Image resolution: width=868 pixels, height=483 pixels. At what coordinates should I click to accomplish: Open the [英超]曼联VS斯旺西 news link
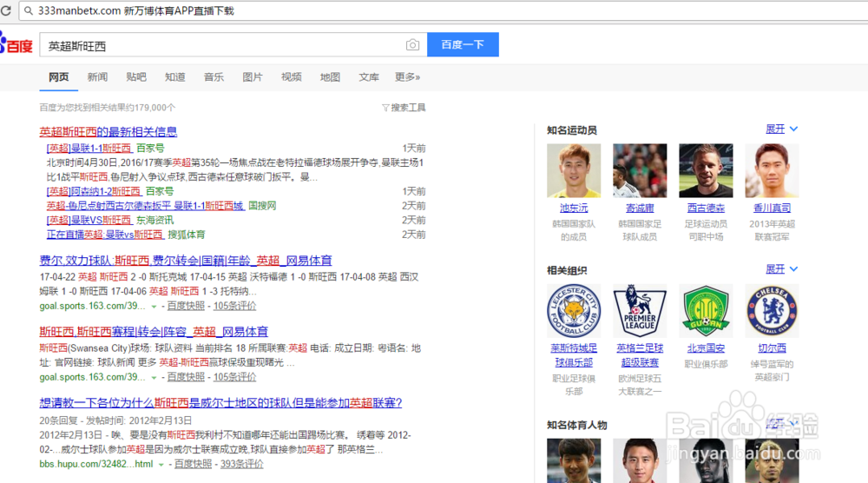tap(89, 220)
